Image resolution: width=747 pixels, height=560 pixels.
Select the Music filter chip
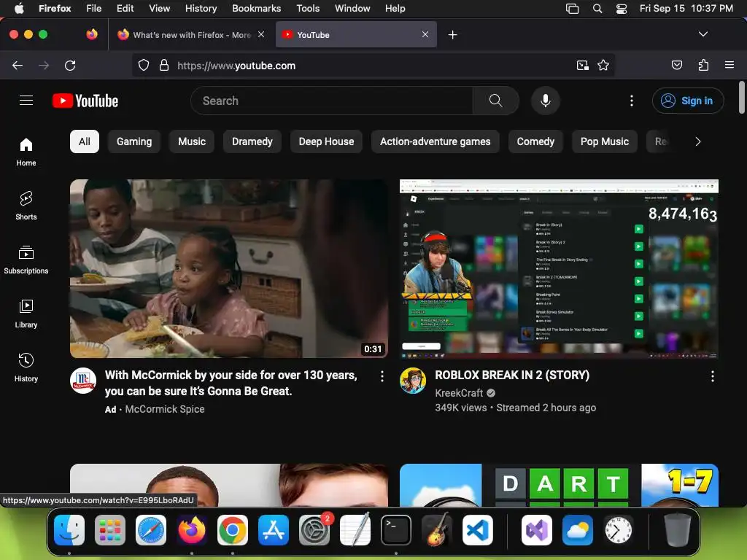[x=192, y=141]
